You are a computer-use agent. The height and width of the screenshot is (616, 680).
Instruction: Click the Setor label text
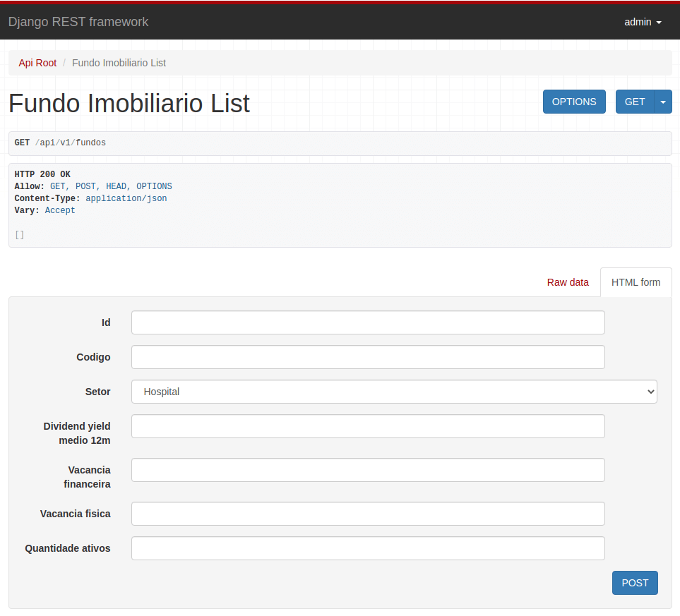pos(97,392)
